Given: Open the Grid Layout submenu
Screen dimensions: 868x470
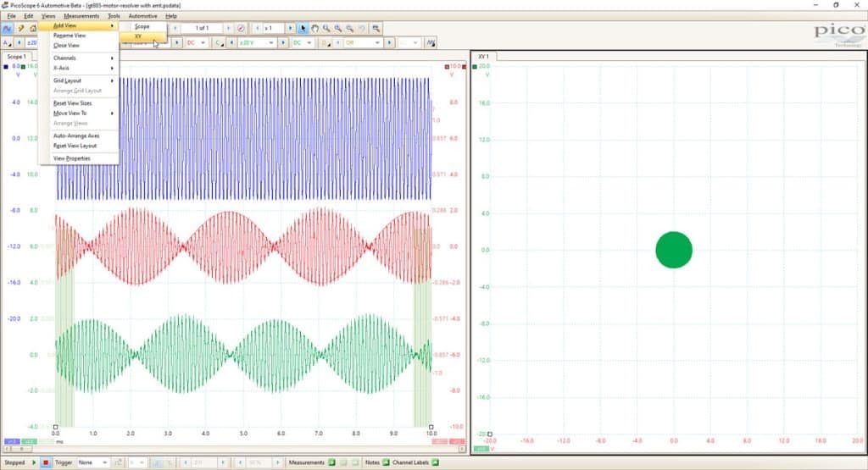Looking at the screenshot, I should (x=79, y=80).
